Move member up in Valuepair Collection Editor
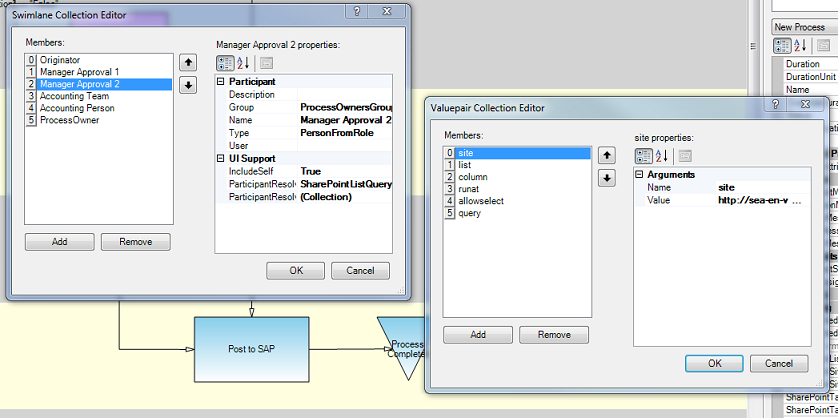Viewport: 838px width, 418px height. click(x=606, y=155)
